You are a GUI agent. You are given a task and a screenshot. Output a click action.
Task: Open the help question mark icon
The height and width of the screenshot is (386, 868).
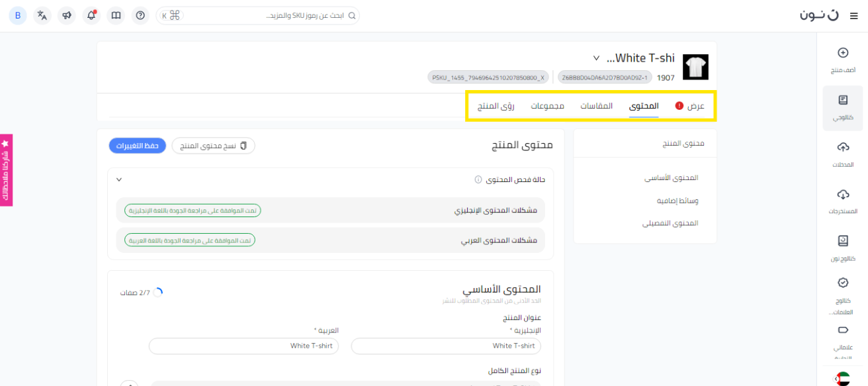point(140,15)
